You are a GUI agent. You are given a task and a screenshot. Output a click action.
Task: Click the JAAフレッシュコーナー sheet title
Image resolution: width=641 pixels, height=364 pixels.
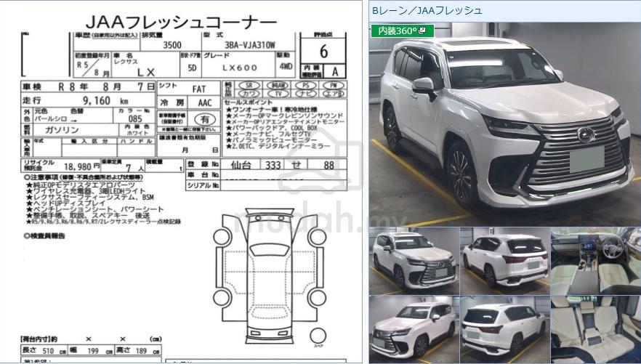click(180, 20)
